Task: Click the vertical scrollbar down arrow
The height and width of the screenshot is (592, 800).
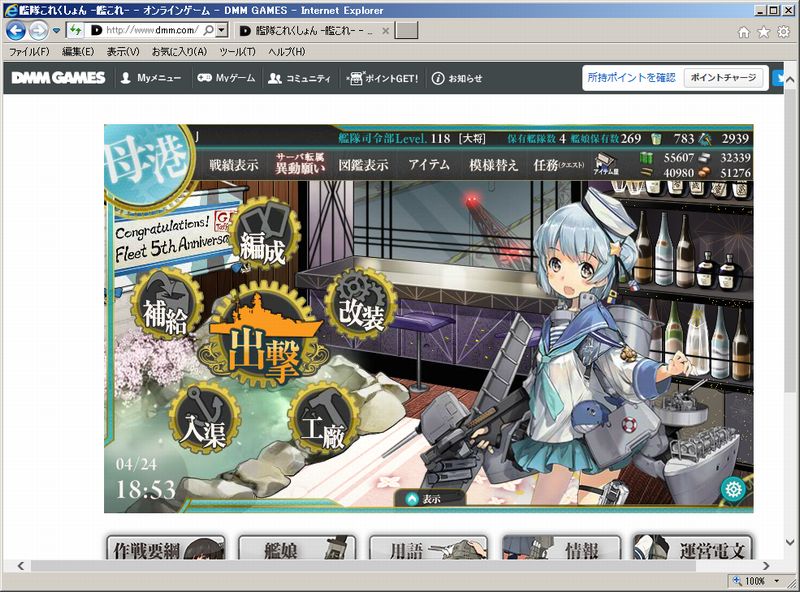Action: tap(790, 542)
